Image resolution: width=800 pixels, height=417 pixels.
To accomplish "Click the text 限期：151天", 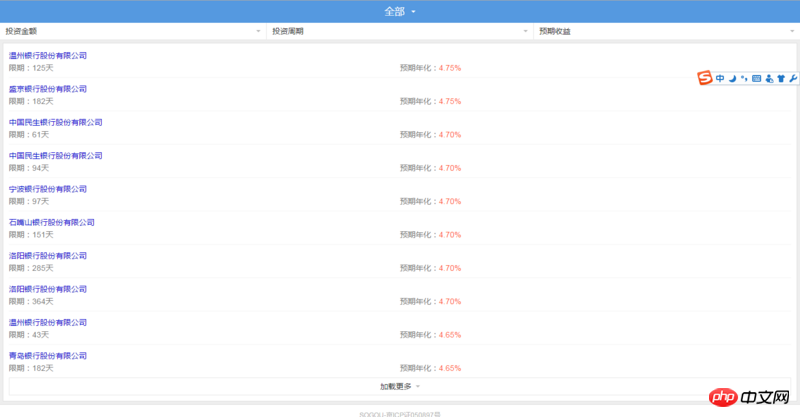I will click(x=31, y=235).
